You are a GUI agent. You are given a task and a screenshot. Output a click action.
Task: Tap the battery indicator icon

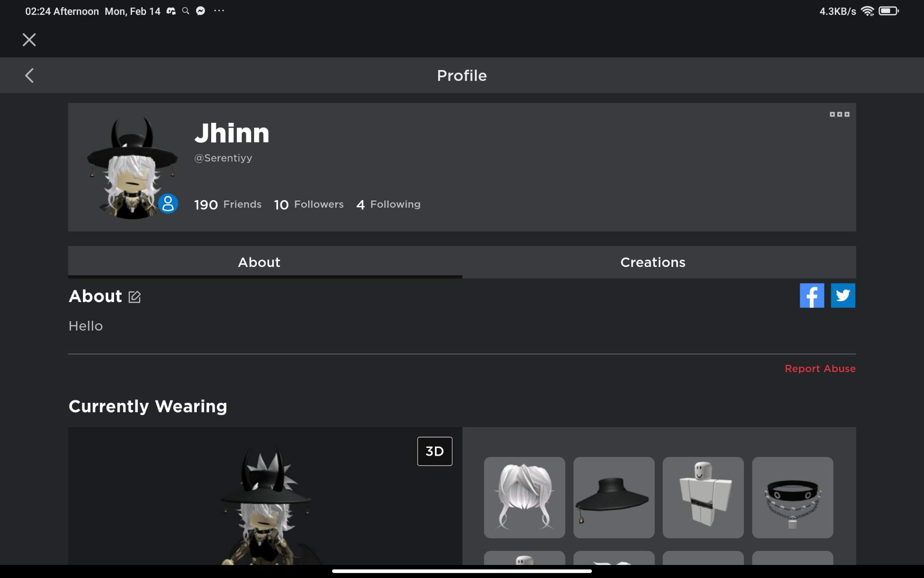click(x=888, y=11)
